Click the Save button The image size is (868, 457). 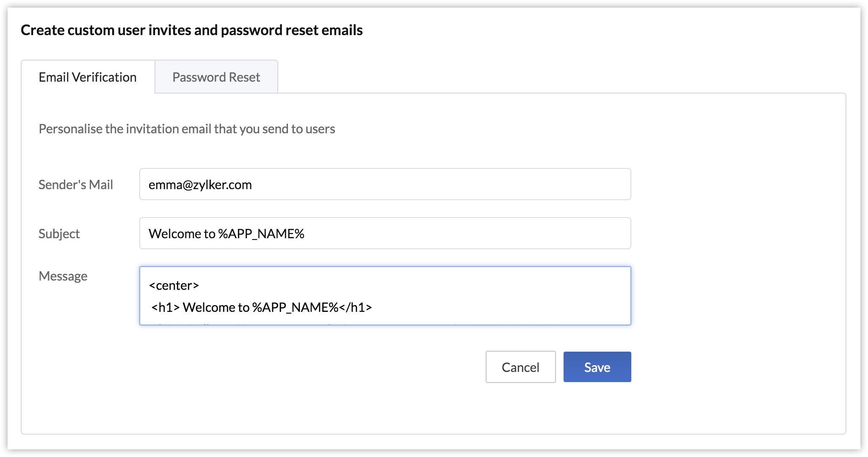597,367
